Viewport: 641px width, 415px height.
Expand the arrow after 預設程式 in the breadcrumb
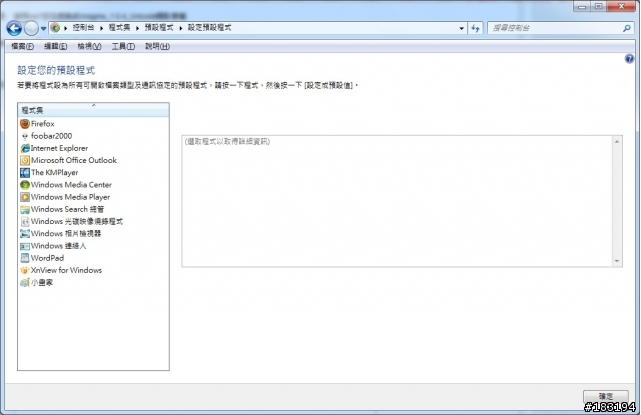[x=181, y=28]
